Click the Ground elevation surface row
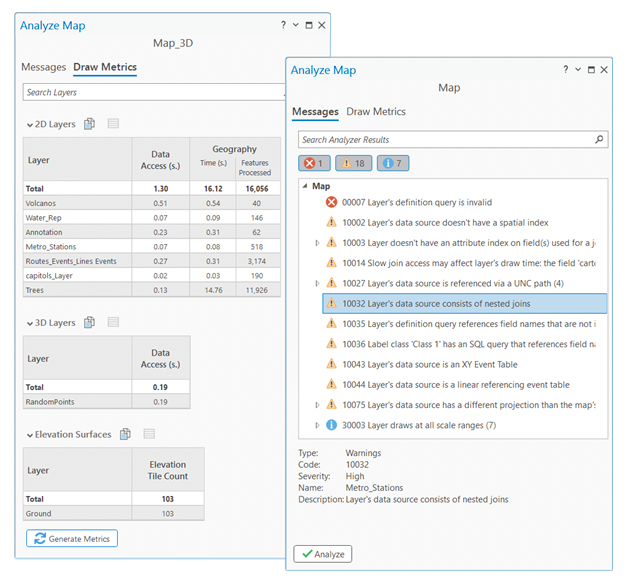This screenshot has width=632, height=587. pos(114,513)
